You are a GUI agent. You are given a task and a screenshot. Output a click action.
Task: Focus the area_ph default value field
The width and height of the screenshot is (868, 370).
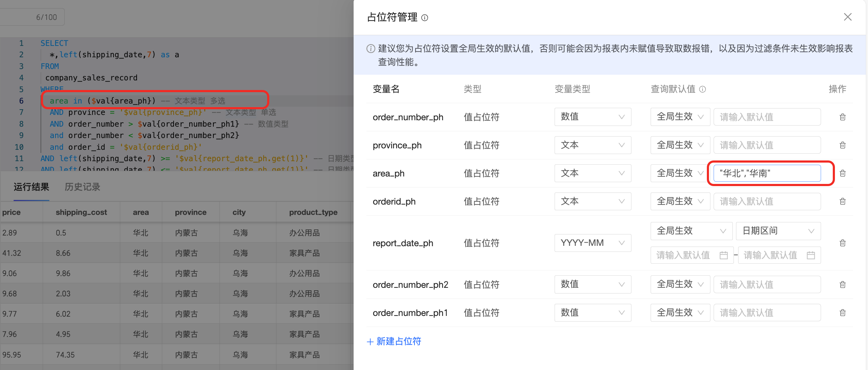767,173
